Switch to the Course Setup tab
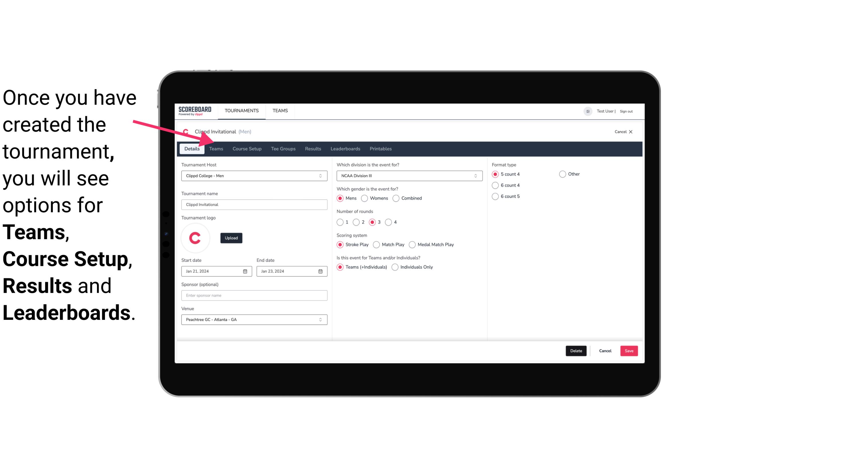Viewport: 868px width, 467px height. tap(247, 148)
